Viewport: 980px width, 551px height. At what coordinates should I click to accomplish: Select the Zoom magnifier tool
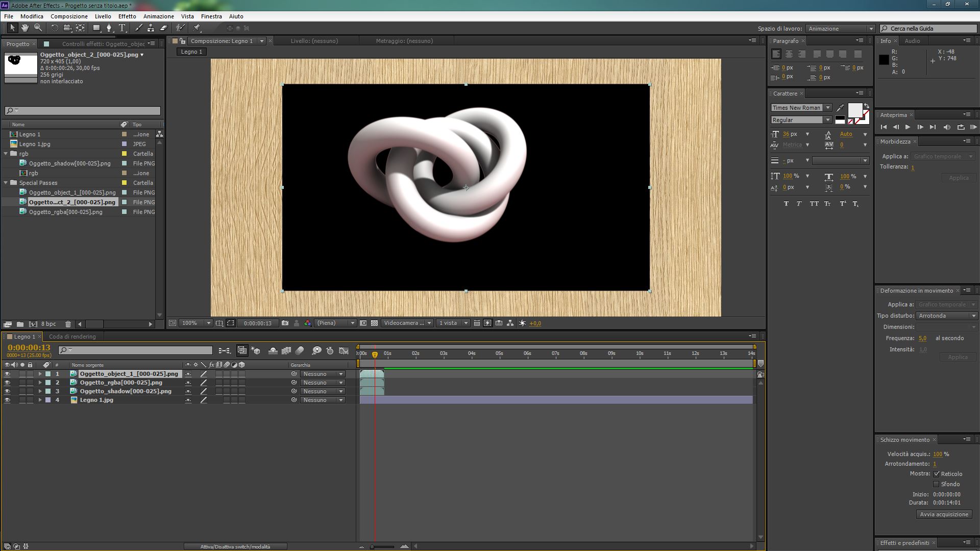click(38, 28)
